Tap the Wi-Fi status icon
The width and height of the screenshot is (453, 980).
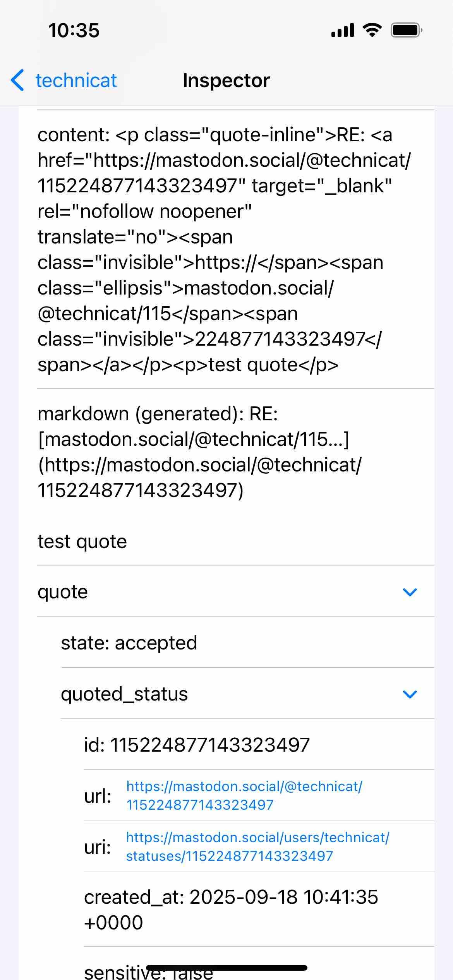click(372, 30)
